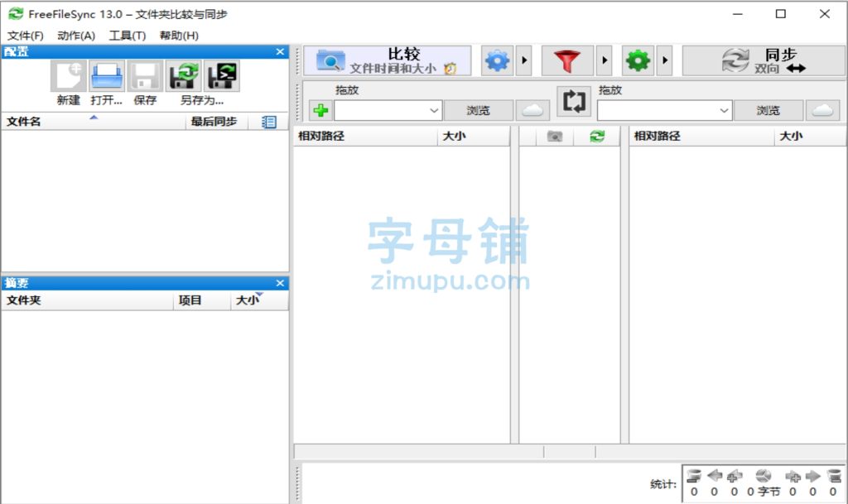The height and width of the screenshot is (504, 848).
Task: Open the 工具(T) menu
Action: (128, 36)
